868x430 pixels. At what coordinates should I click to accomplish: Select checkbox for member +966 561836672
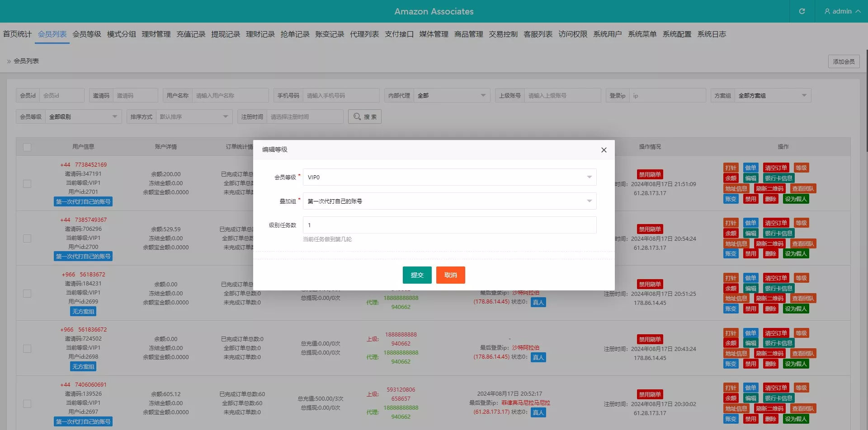pyautogui.click(x=27, y=349)
